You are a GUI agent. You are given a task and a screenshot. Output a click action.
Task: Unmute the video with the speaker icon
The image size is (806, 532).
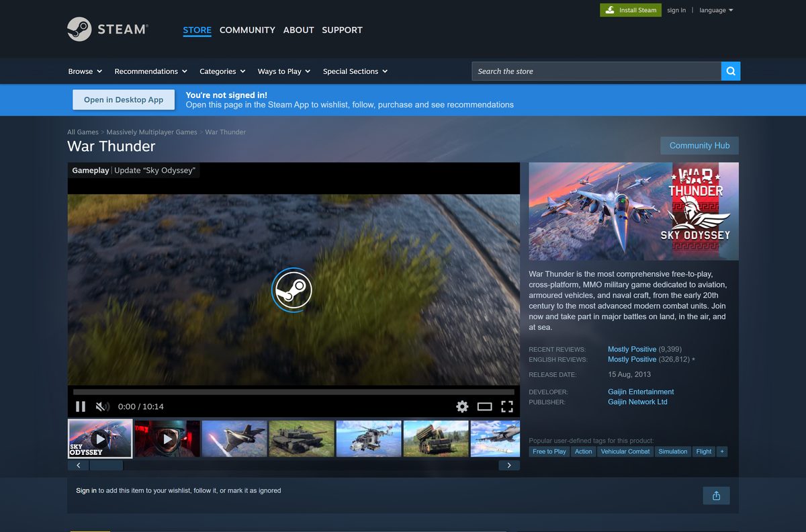coord(102,406)
